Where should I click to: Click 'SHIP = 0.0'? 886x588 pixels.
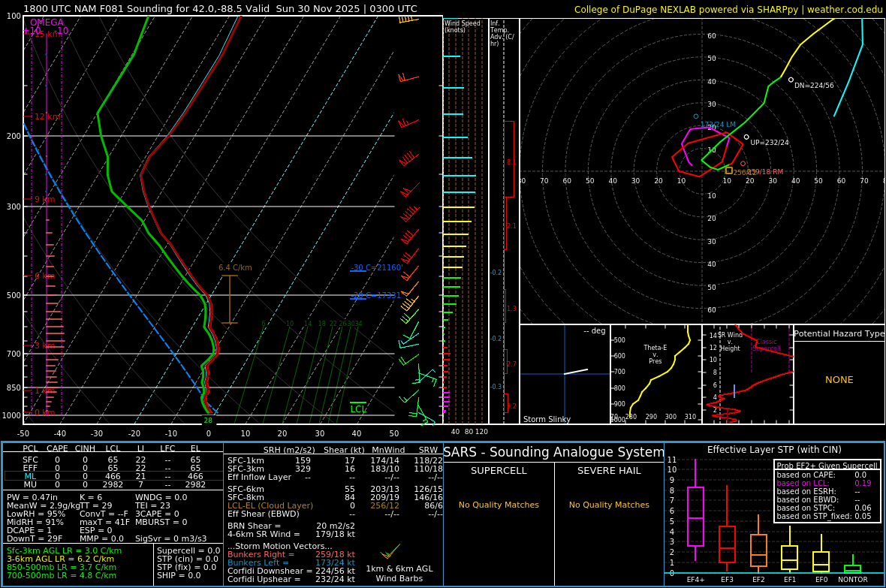click(x=179, y=575)
